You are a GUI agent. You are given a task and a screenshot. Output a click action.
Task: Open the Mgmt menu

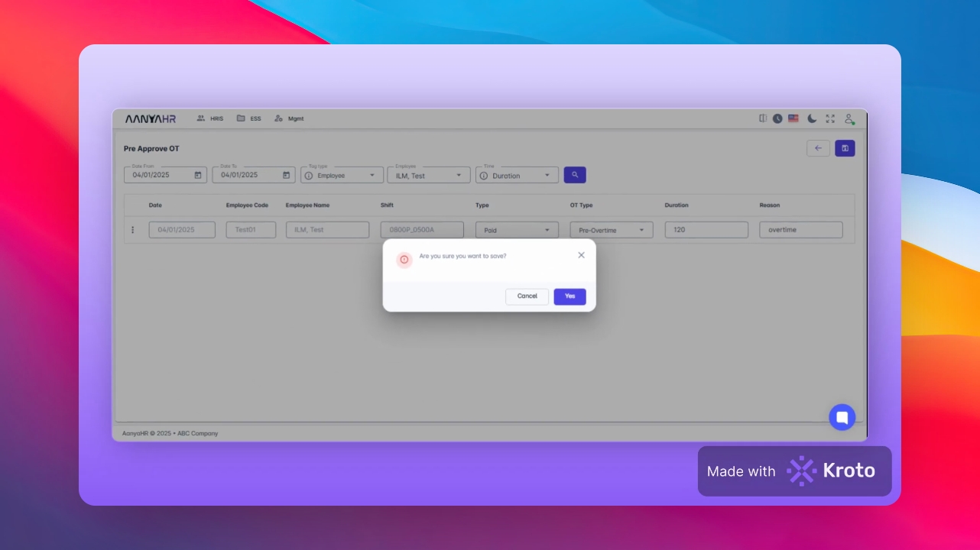click(289, 118)
